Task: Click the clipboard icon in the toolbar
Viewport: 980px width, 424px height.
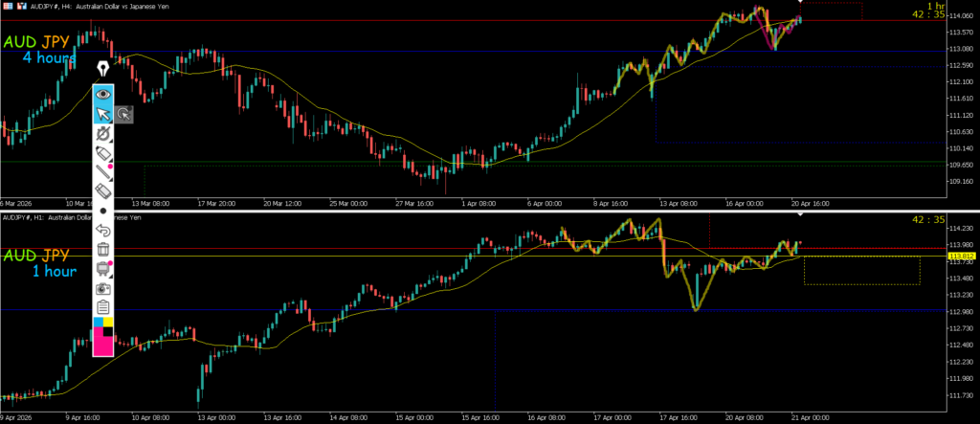Action: [x=102, y=306]
